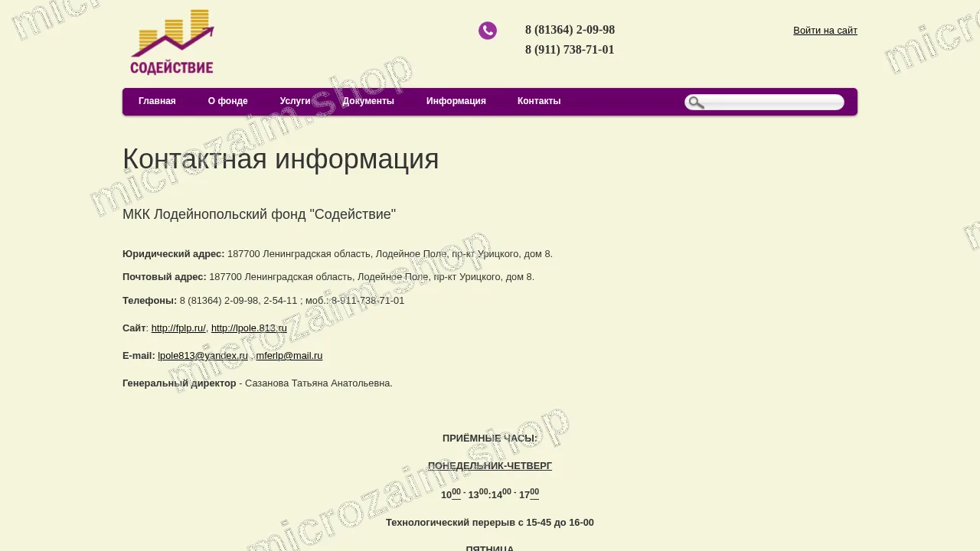This screenshot has height=551, width=980.
Task: Click the lpole813@yandex.ru email link
Action: point(203,356)
